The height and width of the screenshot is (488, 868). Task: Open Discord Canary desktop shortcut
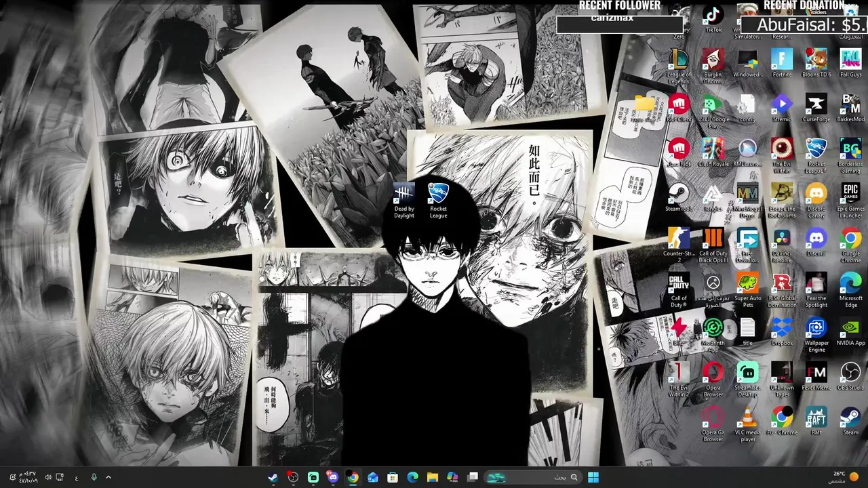(x=816, y=201)
